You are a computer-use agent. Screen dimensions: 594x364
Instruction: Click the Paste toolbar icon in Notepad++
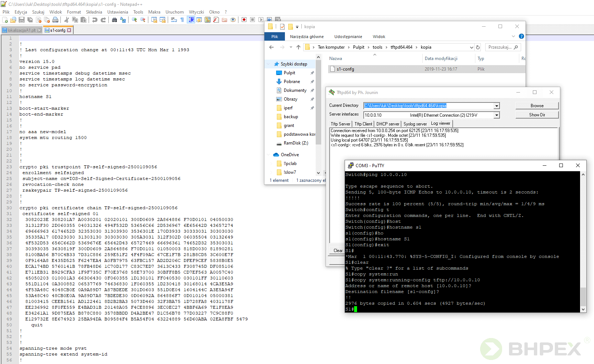click(x=83, y=20)
